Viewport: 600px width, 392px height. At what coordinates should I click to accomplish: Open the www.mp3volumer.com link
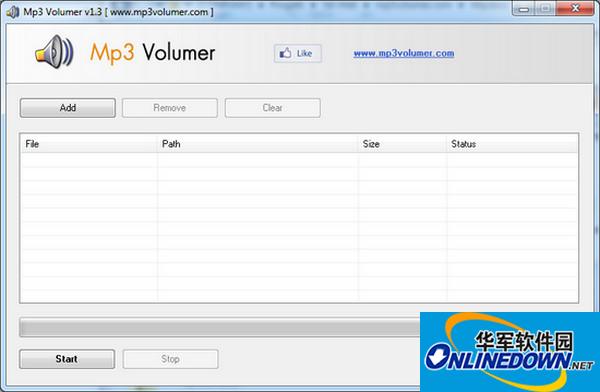point(404,53)
